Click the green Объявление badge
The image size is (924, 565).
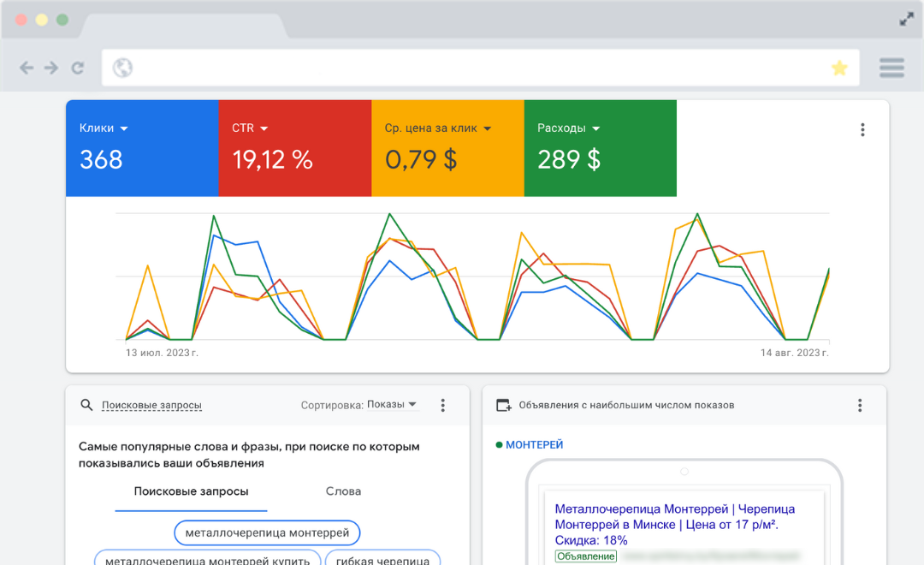[586, 556]
